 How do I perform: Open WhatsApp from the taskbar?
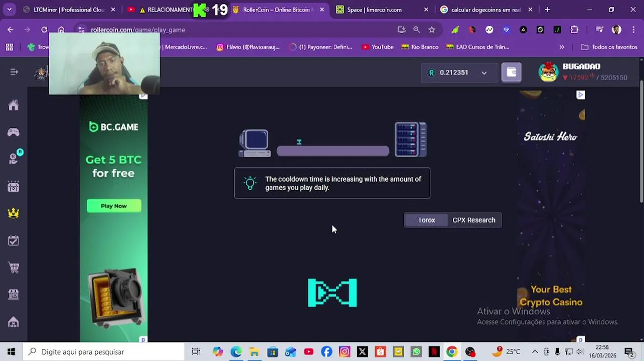coord(416,351)
